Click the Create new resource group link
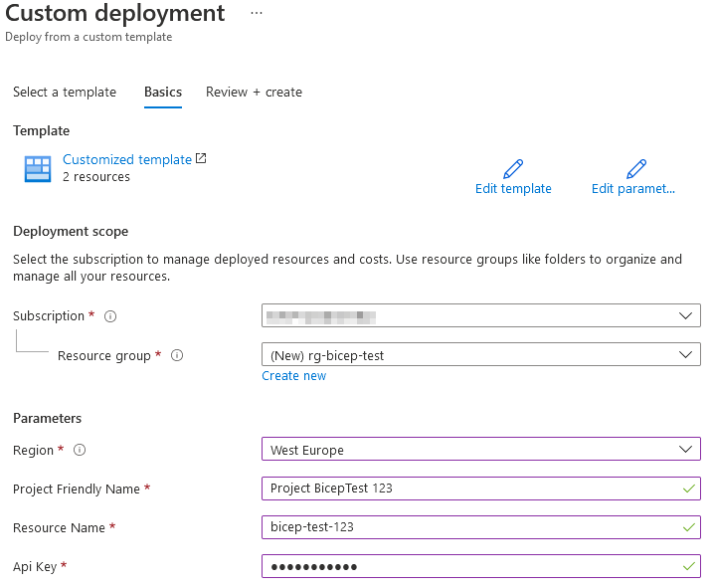The width and height of the screenshot is (712, 588). pos(293,376)
